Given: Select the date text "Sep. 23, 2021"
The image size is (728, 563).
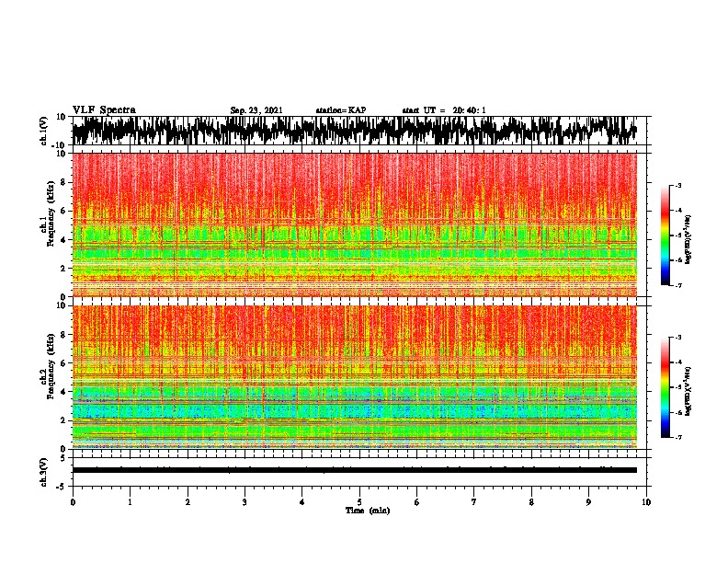Looking at the screenshot, I should point(256,110).
